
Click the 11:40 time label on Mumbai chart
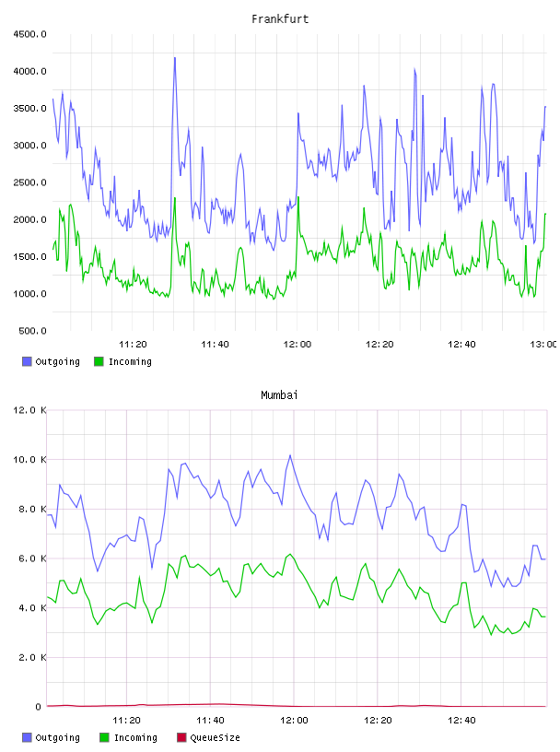[x=210, y=721]
